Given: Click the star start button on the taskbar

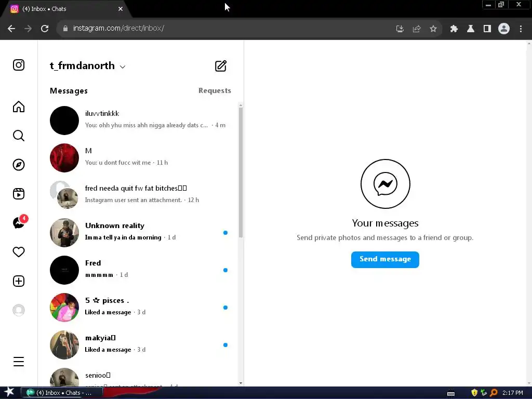Looking at the screenshot, I should pyautogui.click(x=9, y=392).
